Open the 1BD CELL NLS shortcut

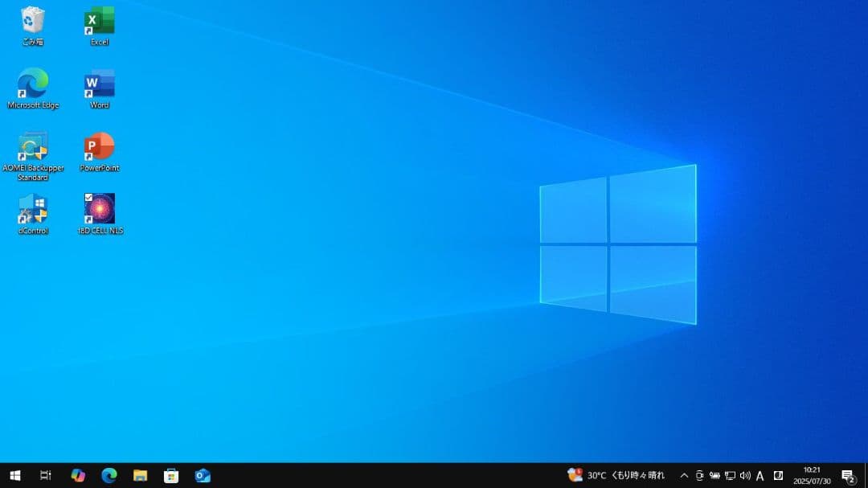(98, 209)
